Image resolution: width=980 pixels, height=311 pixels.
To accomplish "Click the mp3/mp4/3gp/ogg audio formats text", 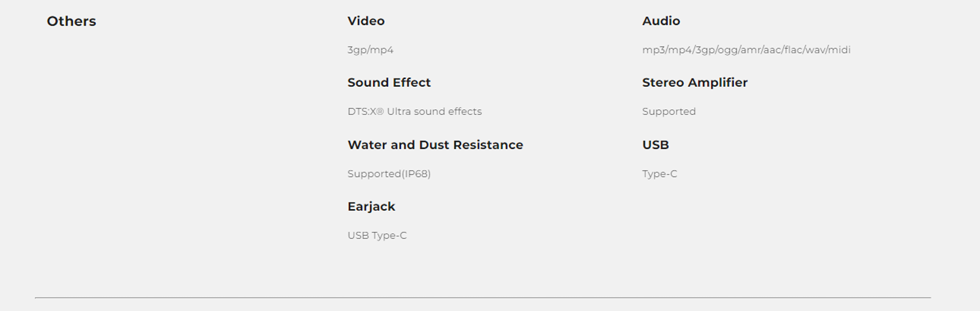I will pyautogui.click(x=746, y=50).
